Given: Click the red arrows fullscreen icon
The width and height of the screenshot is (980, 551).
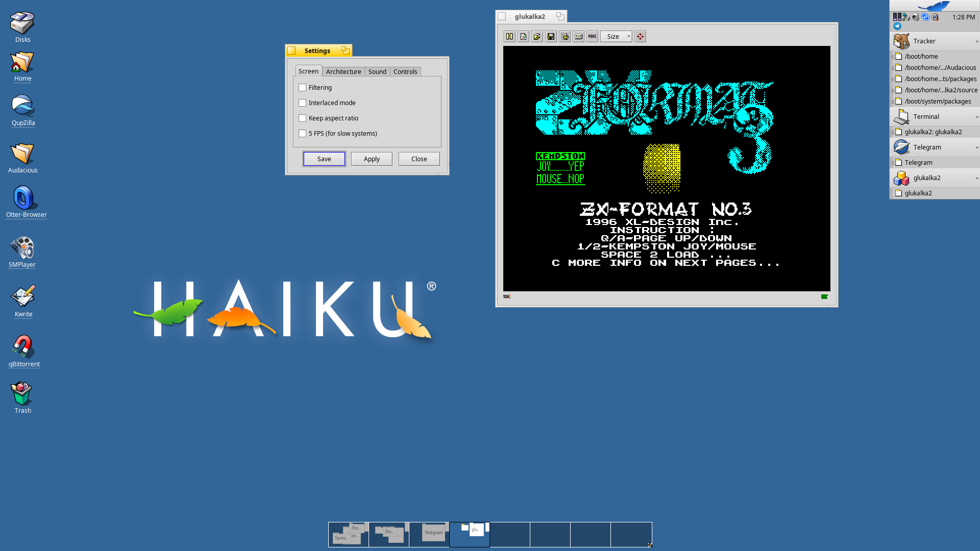Looking at the screenshot, I should (x=640, y=36).
